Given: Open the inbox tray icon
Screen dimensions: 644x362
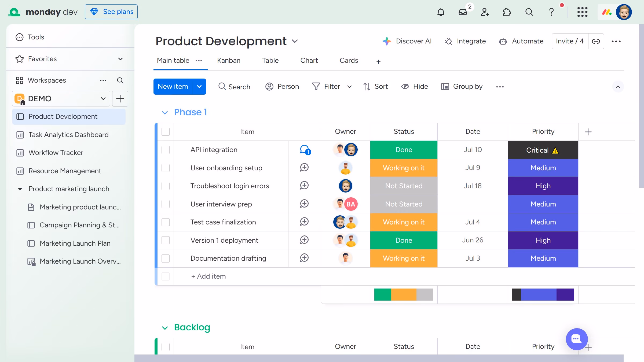Looking at the screenshot, I should pos(463,12).
